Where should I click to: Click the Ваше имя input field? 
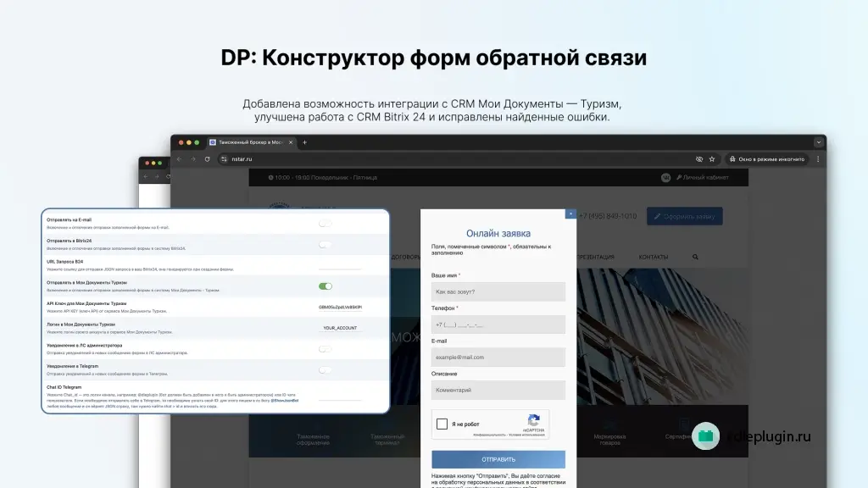[498, 291]
